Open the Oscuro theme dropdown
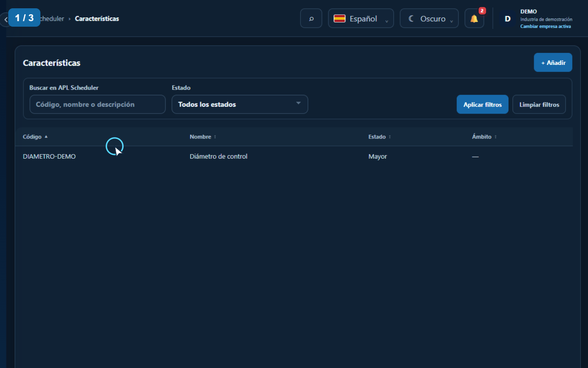 click(x=429, y=18)
